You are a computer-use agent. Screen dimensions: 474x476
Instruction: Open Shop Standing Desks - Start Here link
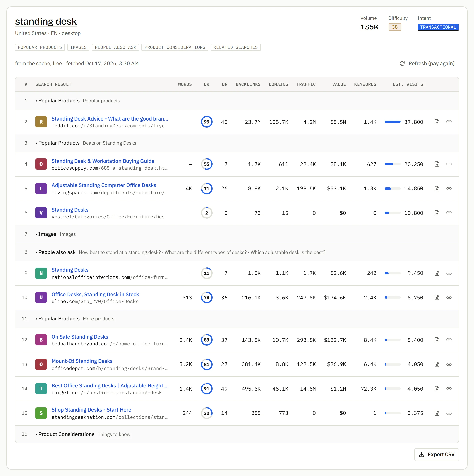(91, 410)
